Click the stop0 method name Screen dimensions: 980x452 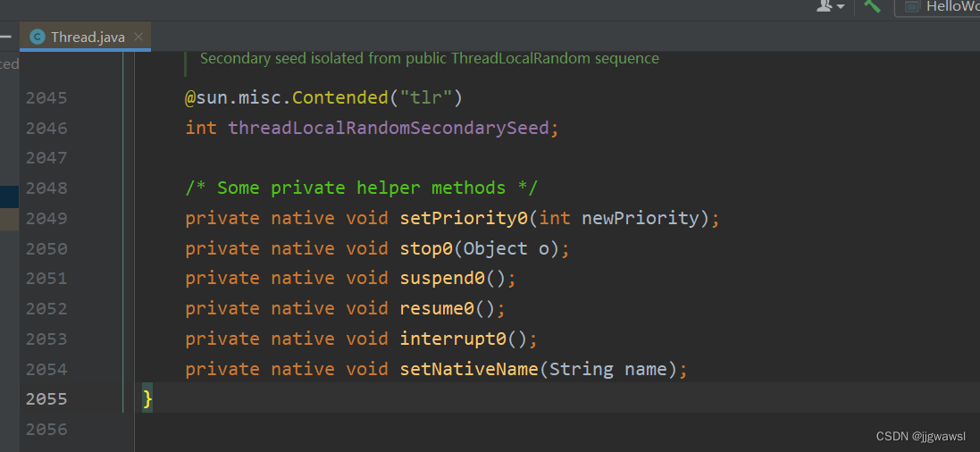point(426,248)
